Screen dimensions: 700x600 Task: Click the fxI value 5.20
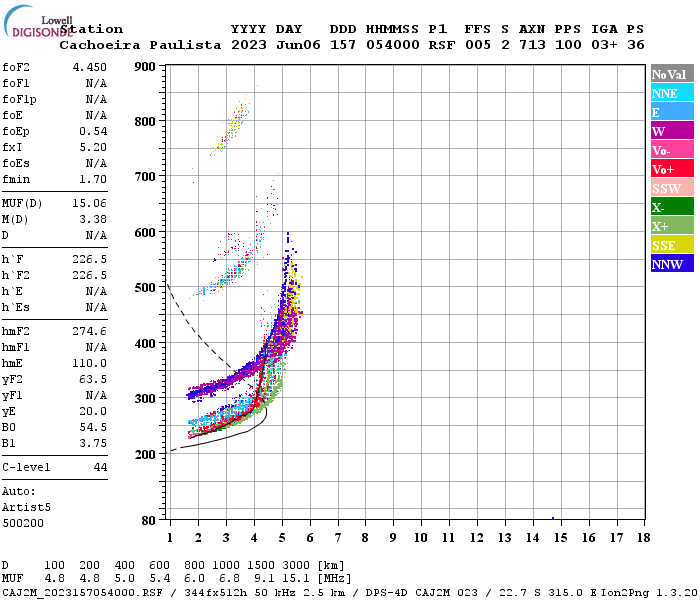93,147
